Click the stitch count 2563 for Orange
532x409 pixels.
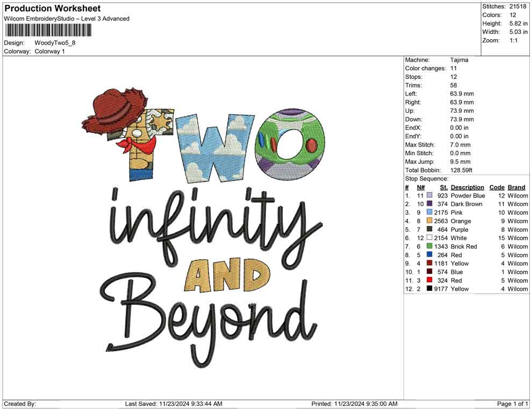click(441, 221)
